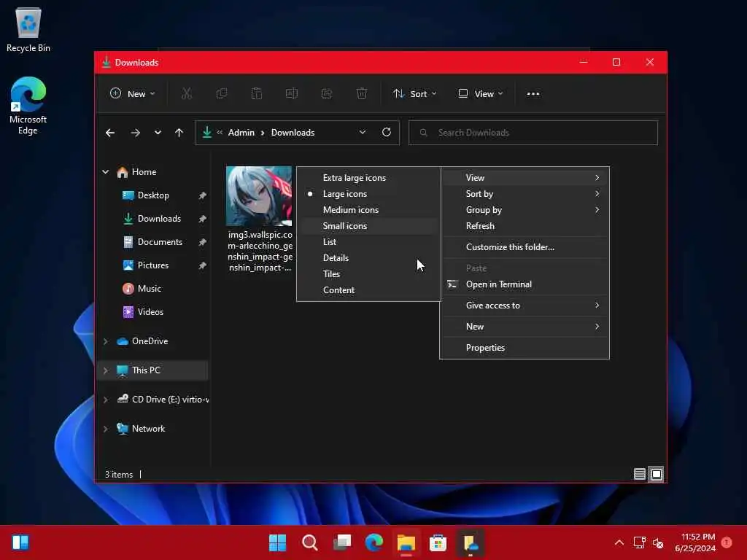The width and height of the screenshot is (747, 560).
Task: Click Refresh in context menu
Action: coord(525,226)
